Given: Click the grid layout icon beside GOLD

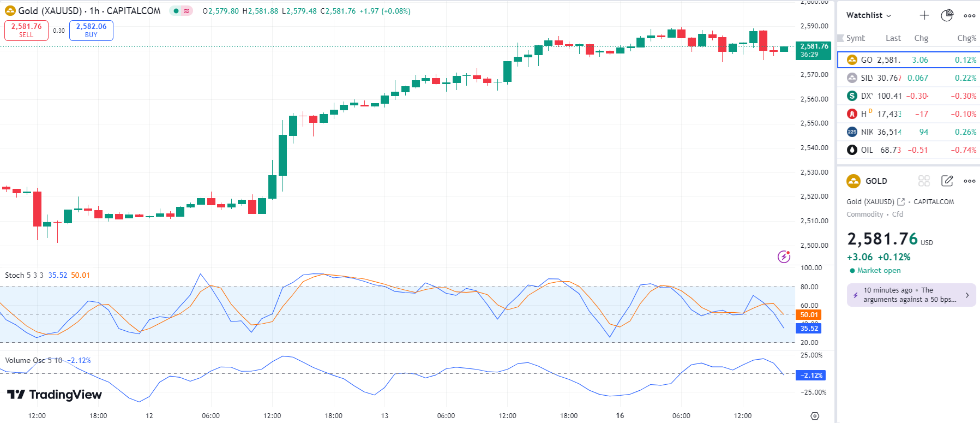Looking at the screenshot, I should [x=924, y=181].
